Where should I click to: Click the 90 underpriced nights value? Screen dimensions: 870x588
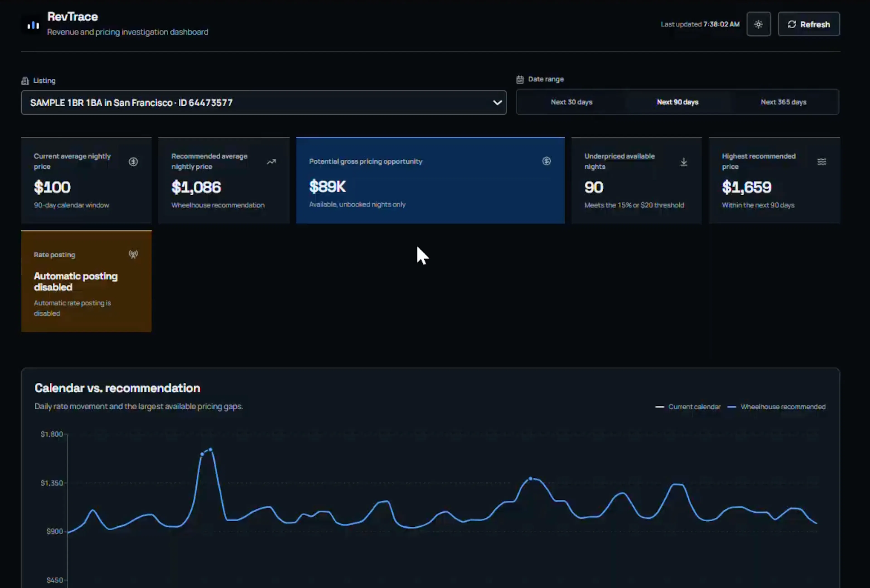[x=594, y=187]
